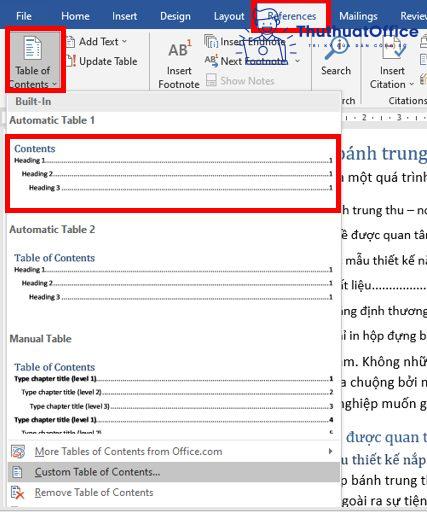Image resolution: width=427 pixels, height=512 pixels.
Task: Open Custom Table of Contents dialog
Action: point(173,472)
